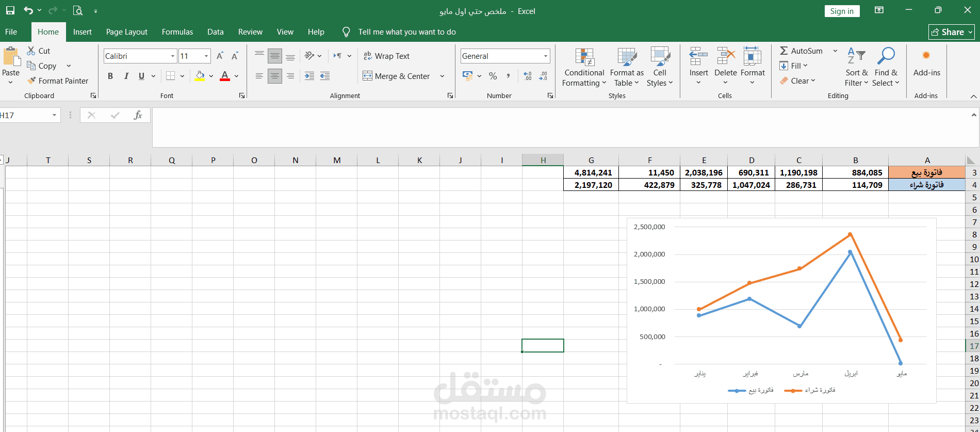Increase decimal places
Screen dimensions: 980x432
(x=527, y=76)
